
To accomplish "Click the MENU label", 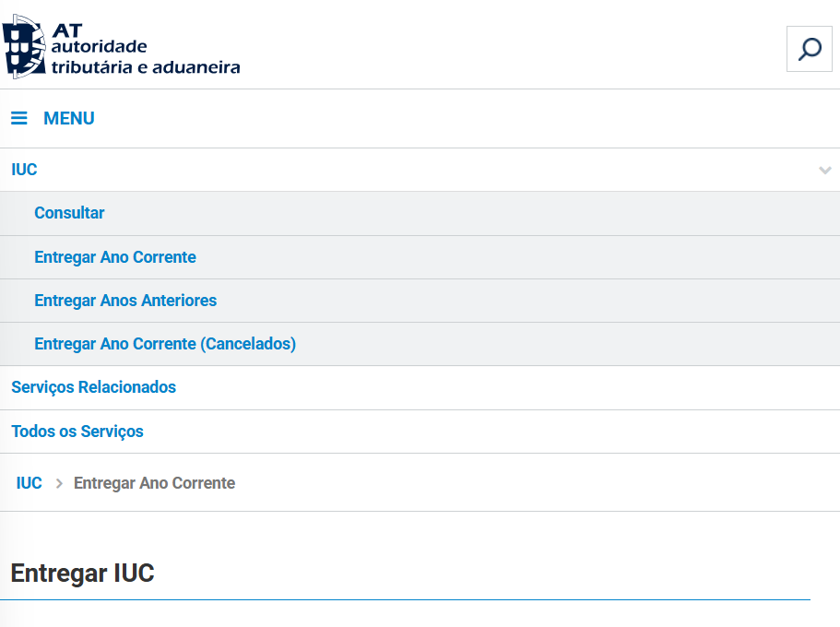I will coord(69,118).
